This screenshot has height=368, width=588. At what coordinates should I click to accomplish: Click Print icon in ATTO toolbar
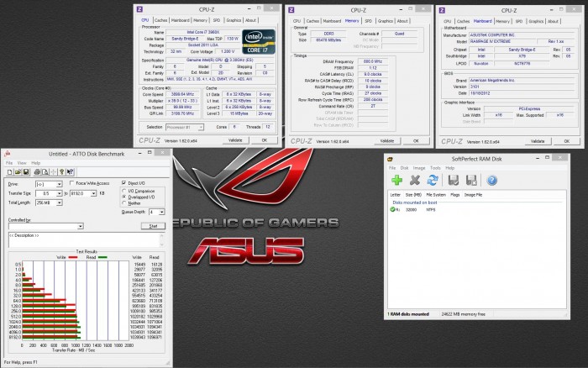point(37,172)
